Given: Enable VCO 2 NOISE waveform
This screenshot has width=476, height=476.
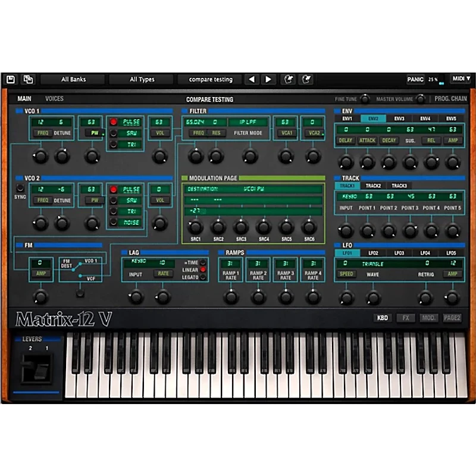Looking at the screenshot, I should click(x=114, y=222).
